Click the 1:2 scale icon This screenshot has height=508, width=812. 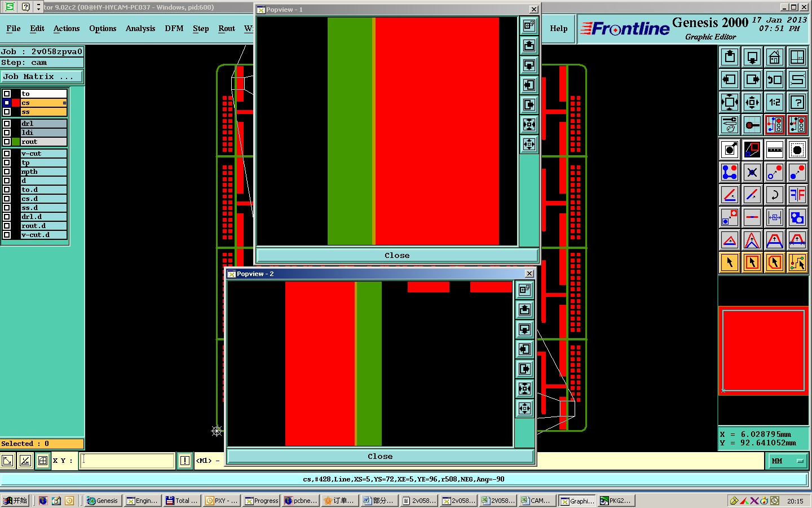point(775,102)
